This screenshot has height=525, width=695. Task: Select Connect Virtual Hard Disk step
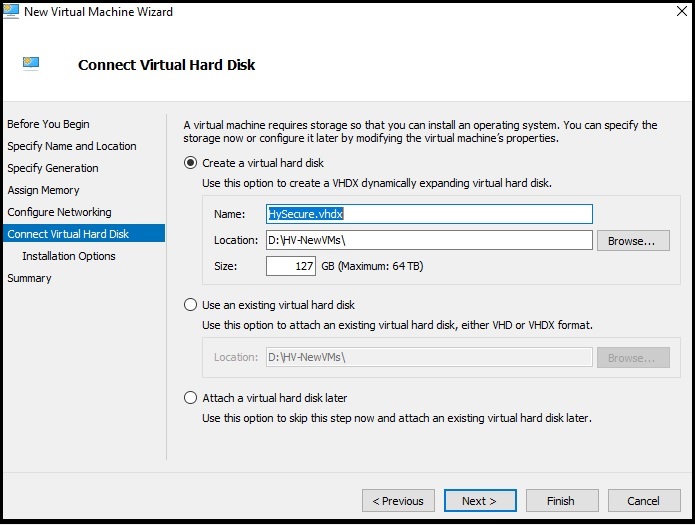tap(68, 234)
